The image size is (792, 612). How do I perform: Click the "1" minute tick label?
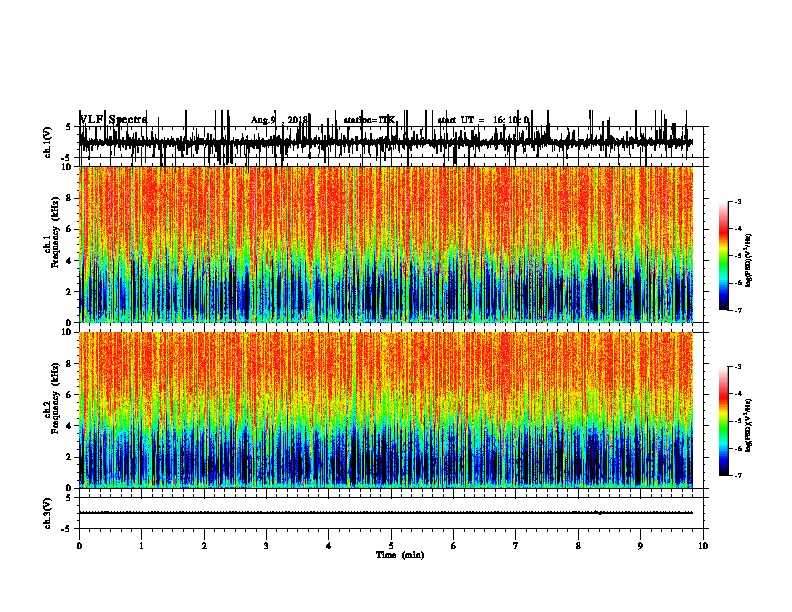141,545
